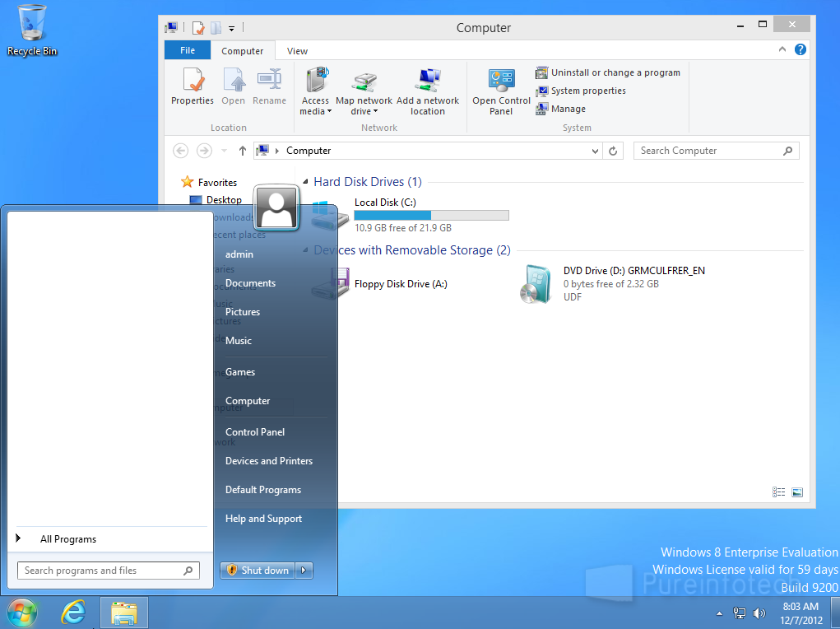840x629 pixels.
Task: Click the Search Computer field
Action: pyautogui.click(x=716, y=151)
